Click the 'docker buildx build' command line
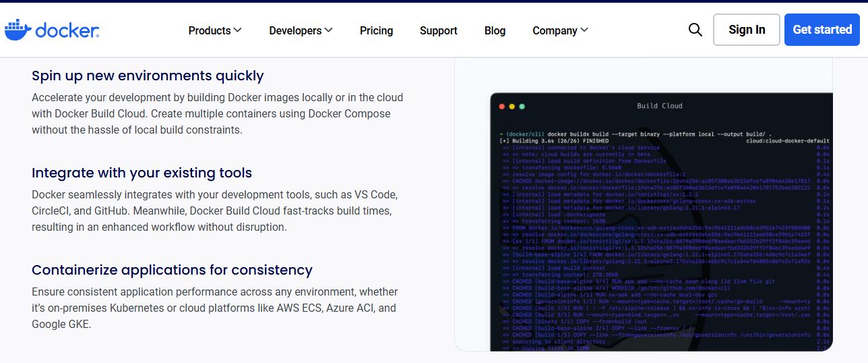 coord(635,134)
